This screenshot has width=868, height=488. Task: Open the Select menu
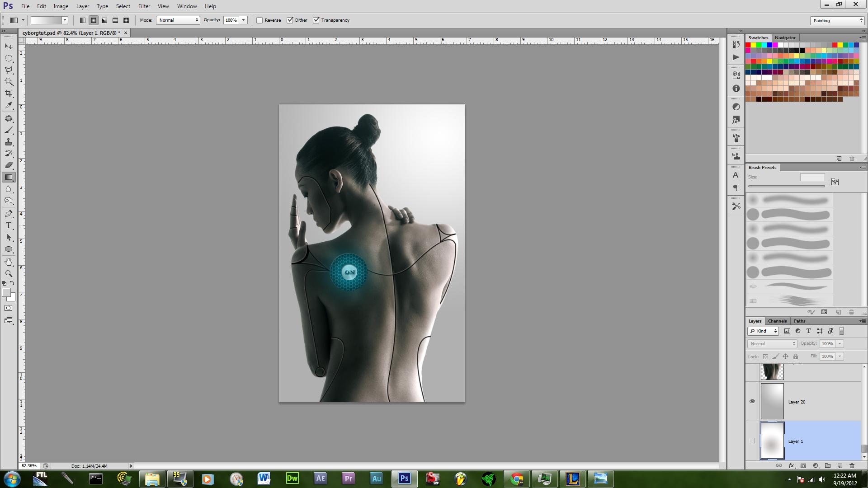coord(123,6)
